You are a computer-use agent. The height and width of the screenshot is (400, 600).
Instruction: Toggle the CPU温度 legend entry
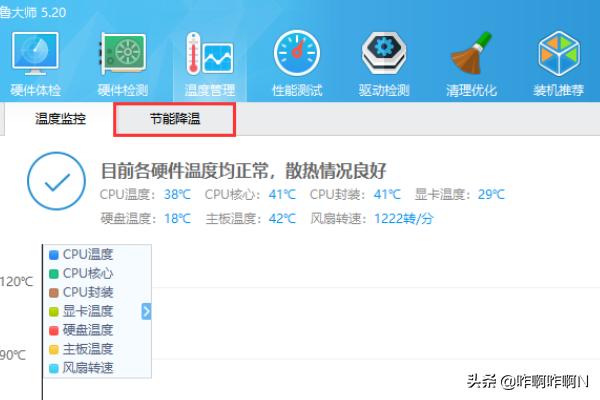(x=81, y=255)
